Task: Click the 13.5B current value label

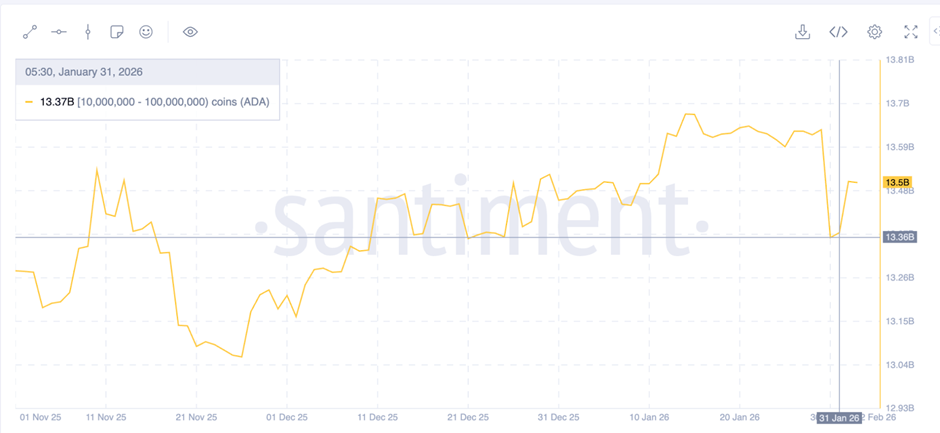Action: [896, 183]
